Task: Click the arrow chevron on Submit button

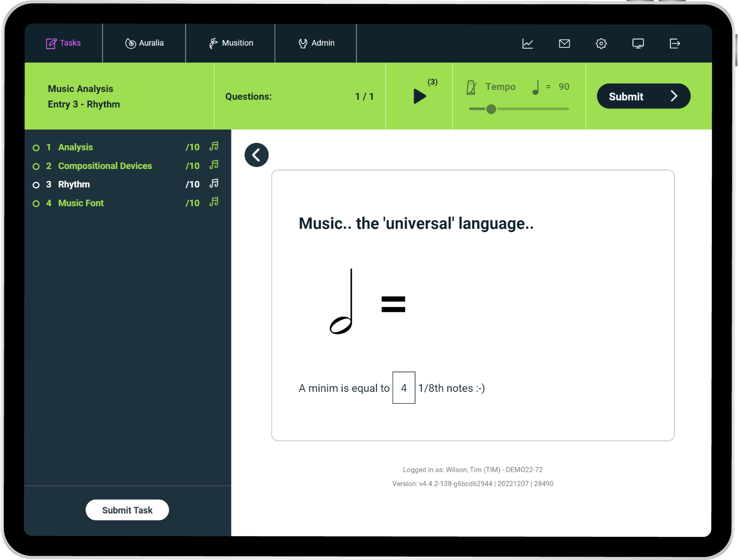Action: point(674,96)
